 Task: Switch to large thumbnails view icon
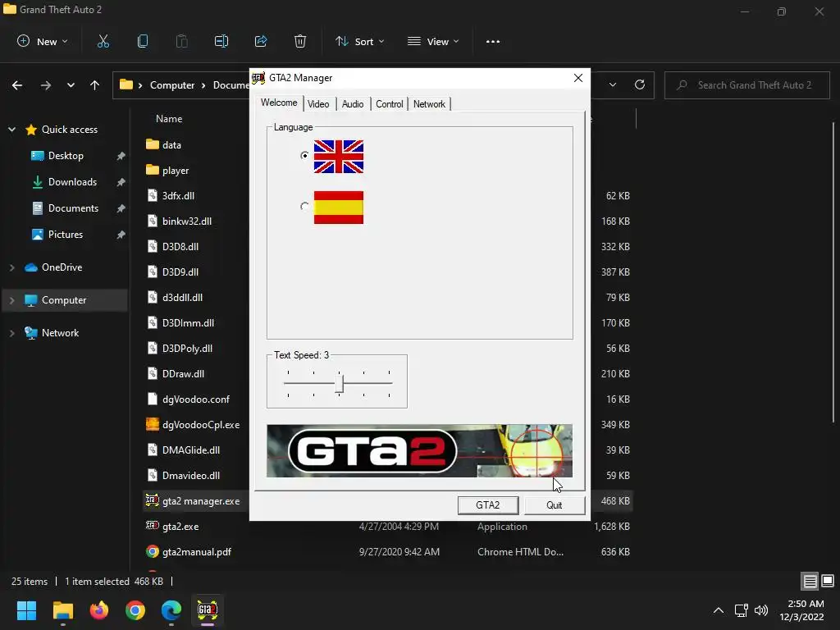coord(828,581)
